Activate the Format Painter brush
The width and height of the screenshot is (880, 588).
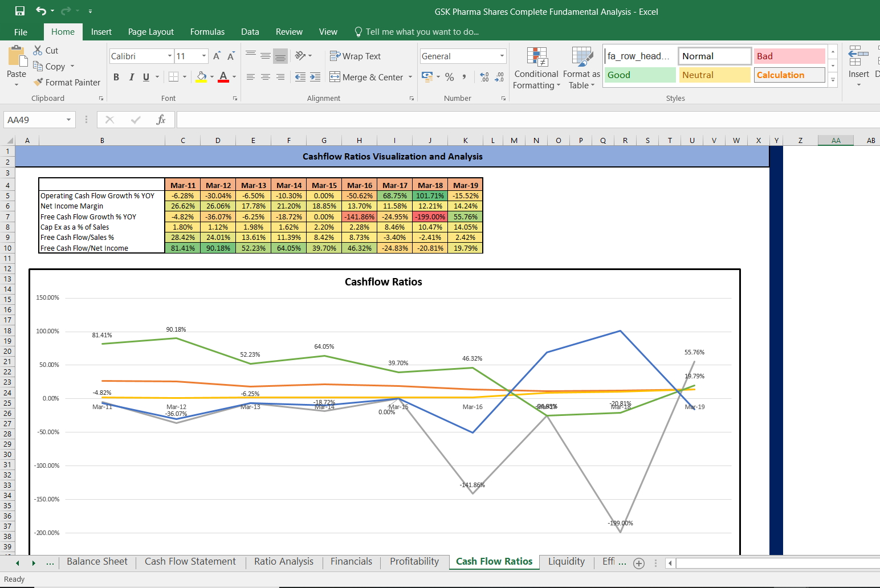(x=67, y=82)
